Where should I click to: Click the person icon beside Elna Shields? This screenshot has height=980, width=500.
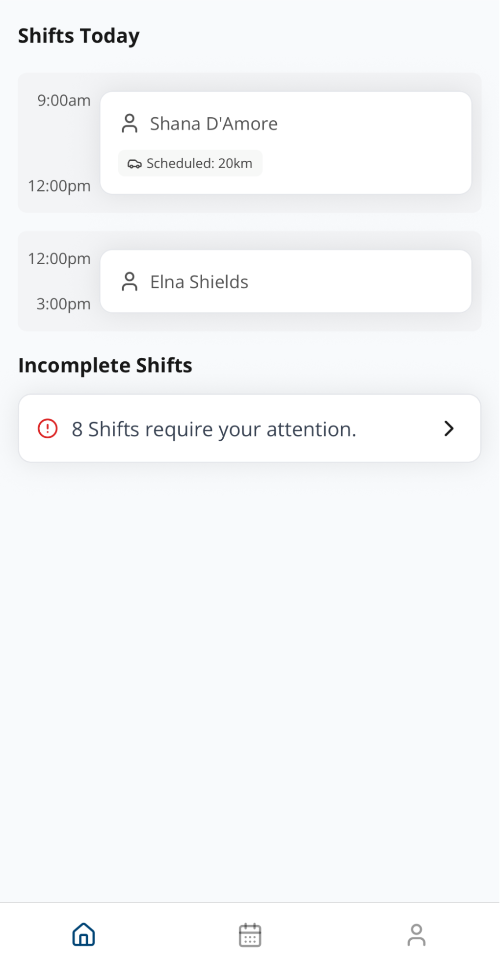(x=130, y=282)
